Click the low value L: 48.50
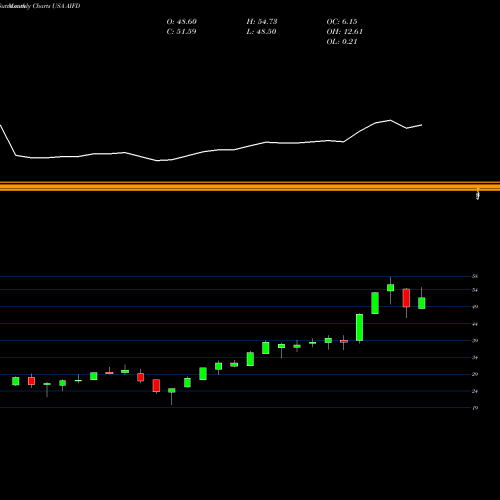Image resolution: width=500 pixels, height=500 pixels. [x=261, y=32]
